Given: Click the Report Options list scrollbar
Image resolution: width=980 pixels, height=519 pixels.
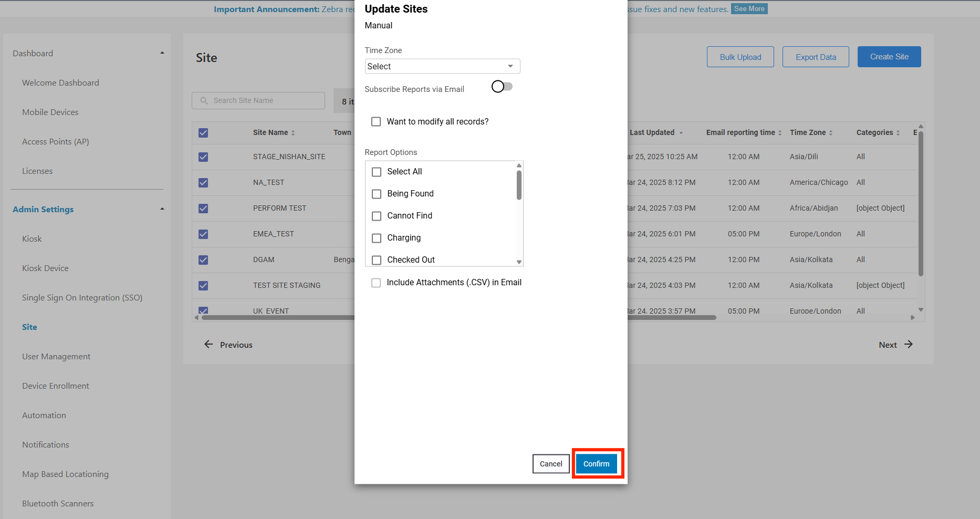Looking at the screenshot, I should 519,186.
